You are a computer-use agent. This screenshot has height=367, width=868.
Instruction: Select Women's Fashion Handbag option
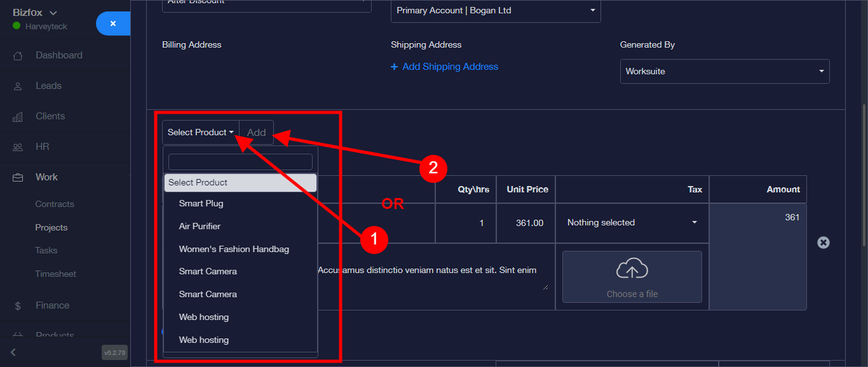[x=234, y=249]
